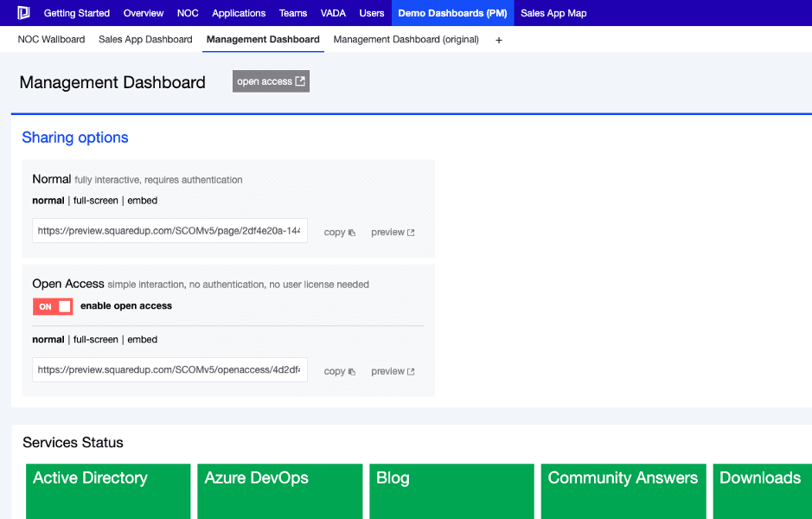Viewport: 812px width, 519px height.
Task: Open the Sales App Map menu item
Action: (x=553, y=13)
